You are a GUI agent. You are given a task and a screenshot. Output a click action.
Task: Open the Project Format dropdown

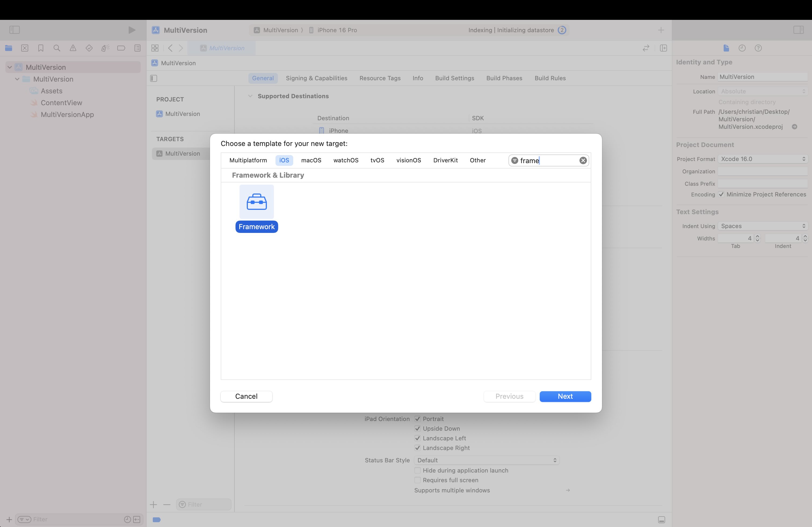(x=763, y=159)
